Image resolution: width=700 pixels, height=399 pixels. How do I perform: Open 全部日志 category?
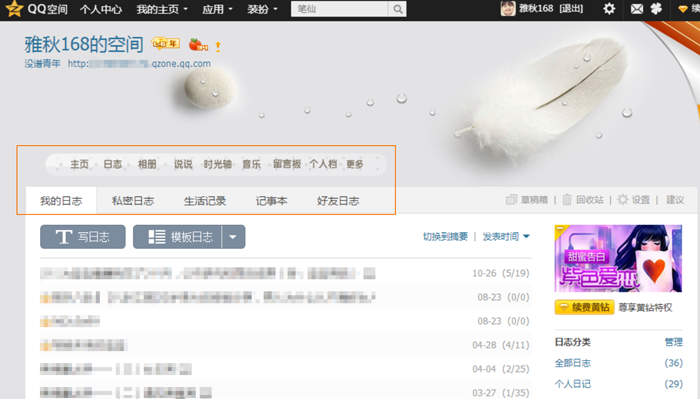(x=573, y=363)
